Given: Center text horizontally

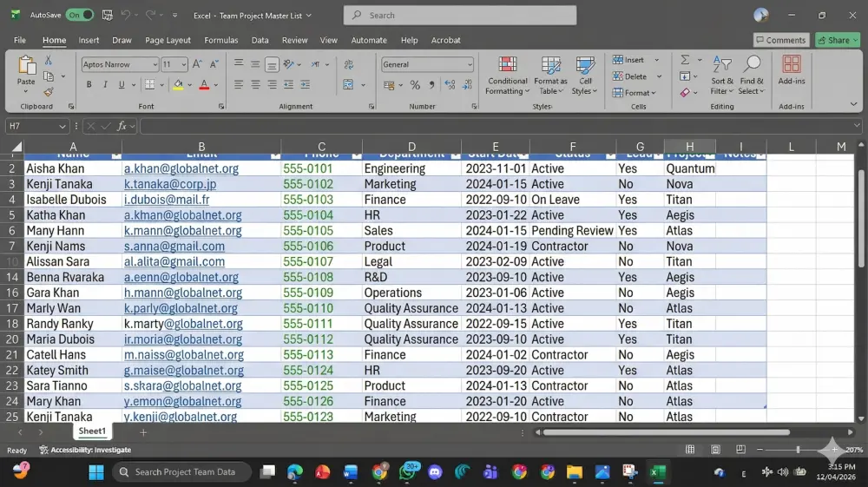Looking at the screenshot, I should click(x=255, y=85).
